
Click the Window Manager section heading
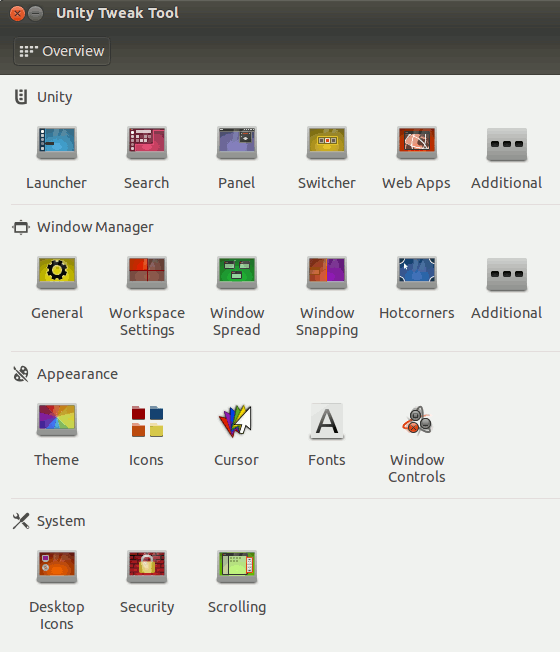point(95,227)
